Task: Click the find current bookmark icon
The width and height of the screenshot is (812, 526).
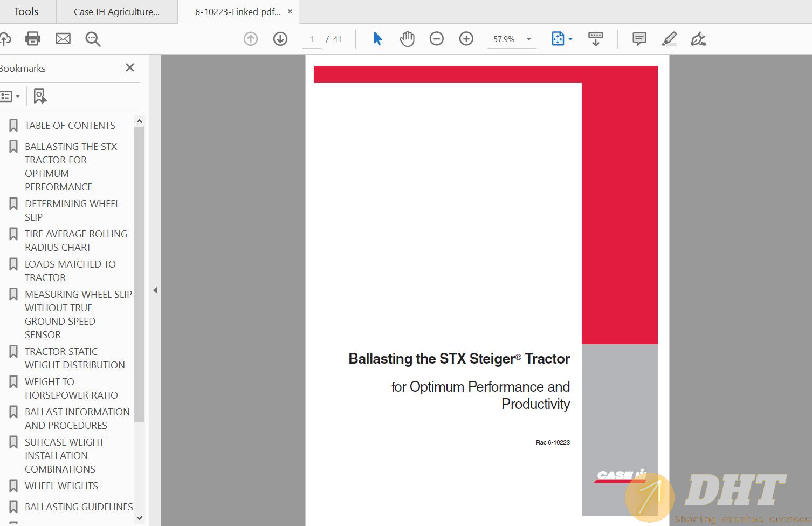Action: coord(40,97)
